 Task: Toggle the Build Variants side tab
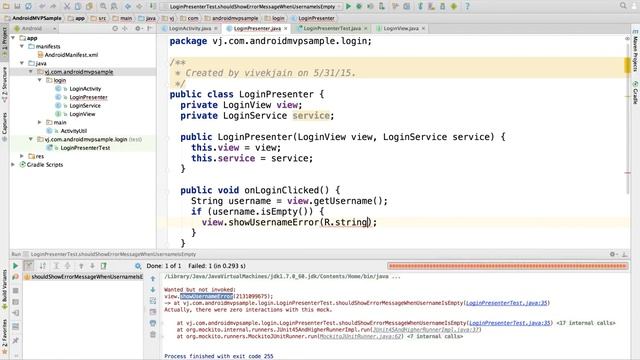(4, 289)
